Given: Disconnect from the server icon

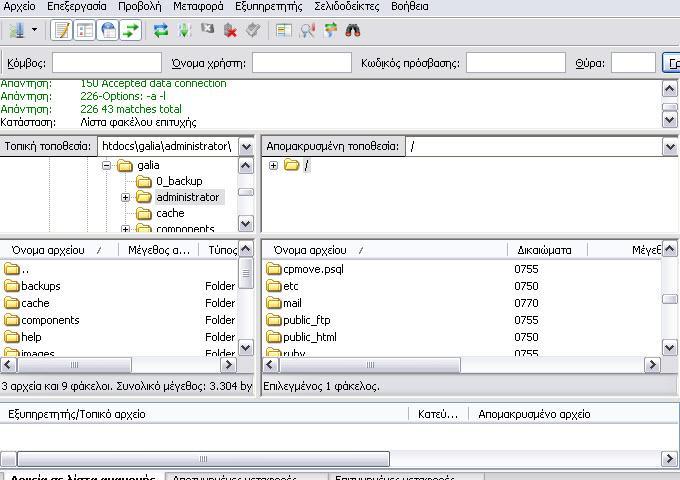Looking at the screenshot, I should coord(230,30).
